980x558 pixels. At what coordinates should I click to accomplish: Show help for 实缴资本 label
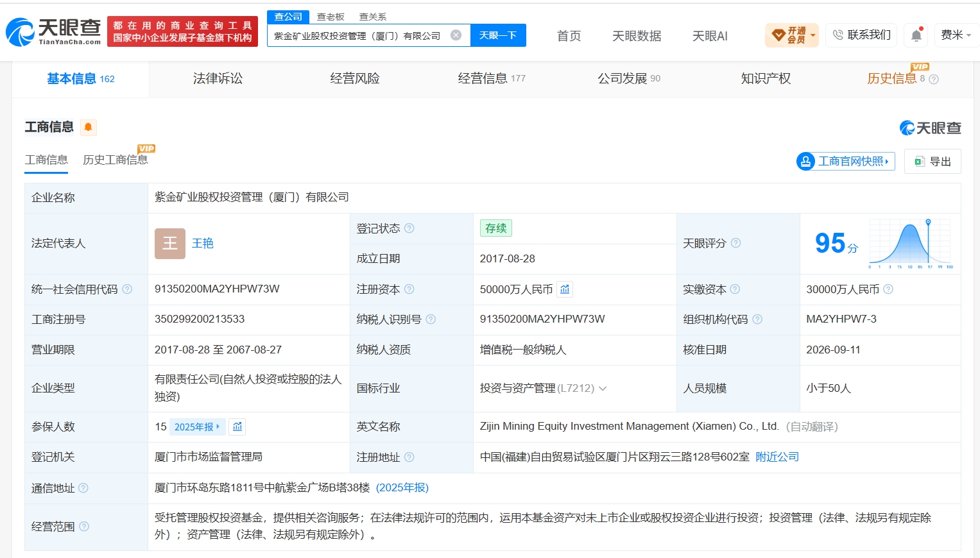(x=735, y=289)
